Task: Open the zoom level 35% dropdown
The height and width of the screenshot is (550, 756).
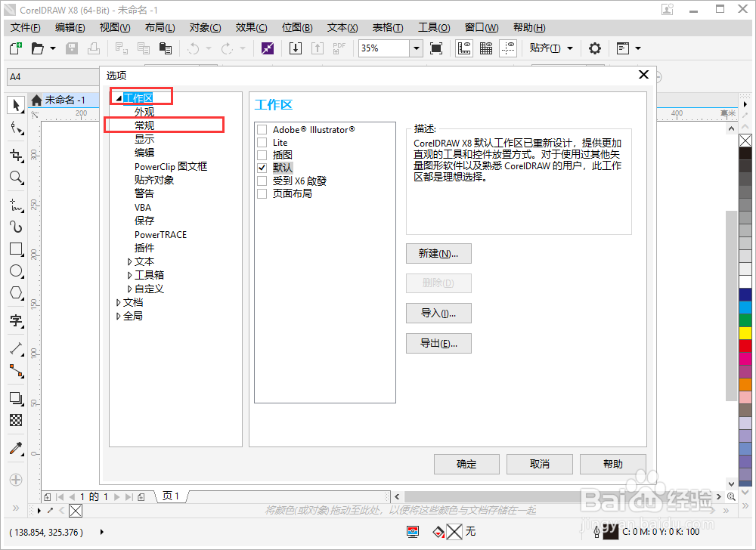Action: (x=416, y=48)
